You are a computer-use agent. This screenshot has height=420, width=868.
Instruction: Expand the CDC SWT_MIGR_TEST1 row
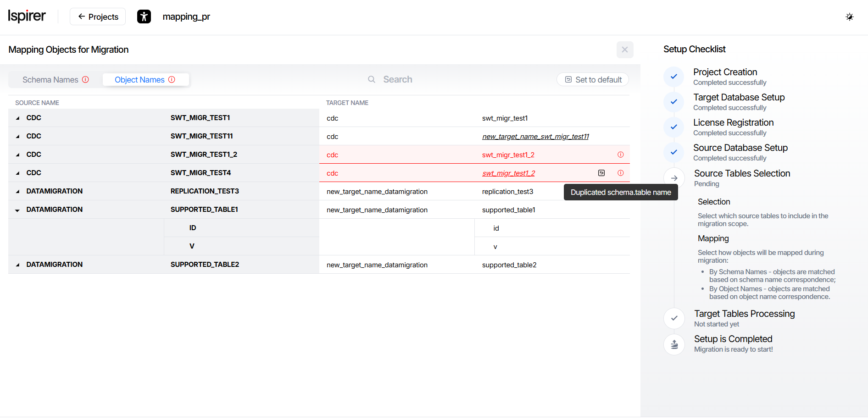tap(17, 118)
